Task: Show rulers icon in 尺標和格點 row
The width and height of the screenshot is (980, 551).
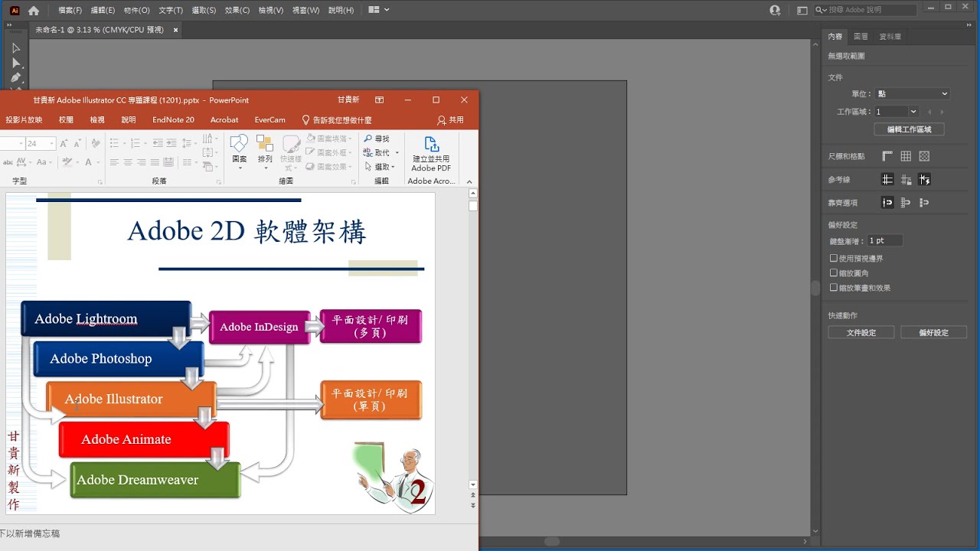Action: pyautogui.click(x=887, y=156)
